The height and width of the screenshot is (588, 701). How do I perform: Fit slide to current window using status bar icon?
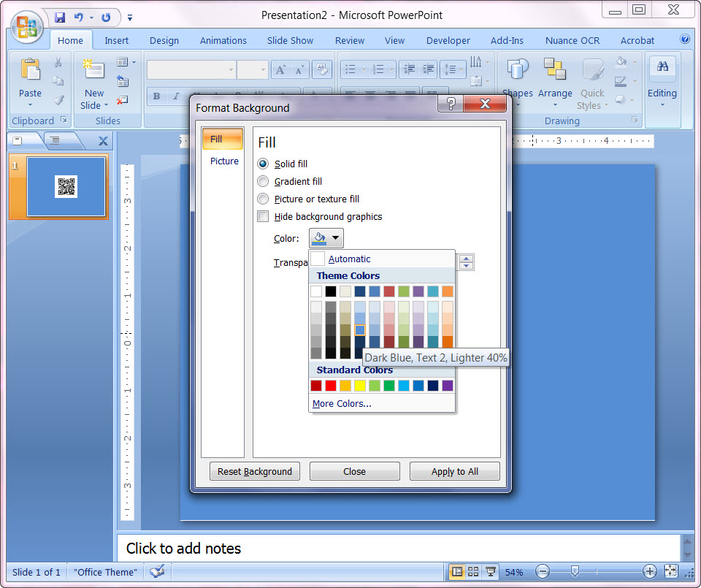[x=671, y=572]
